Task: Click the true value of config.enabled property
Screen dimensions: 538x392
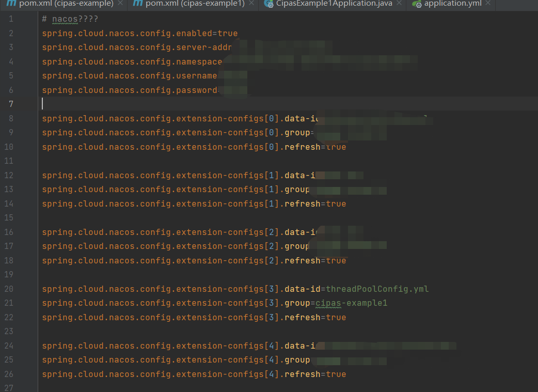Action: pos(228,33)
